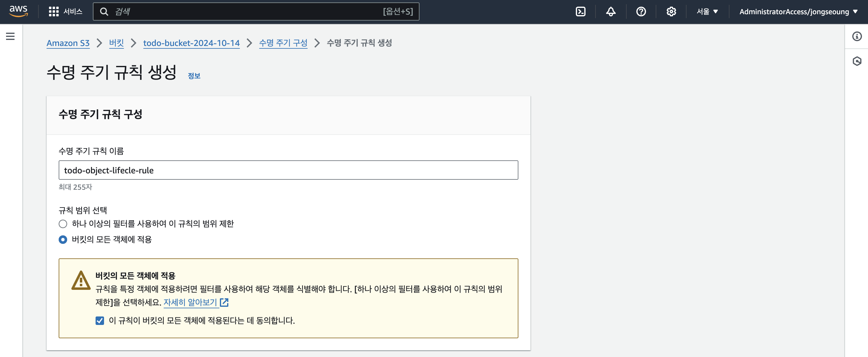Expand the 서울 region dropdown
The image size is (868, 357).
(x=707, y=11)
